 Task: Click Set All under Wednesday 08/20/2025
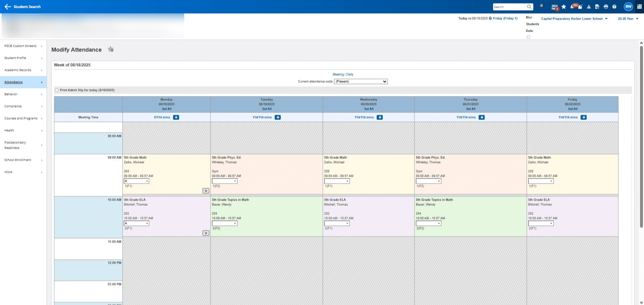369,109
